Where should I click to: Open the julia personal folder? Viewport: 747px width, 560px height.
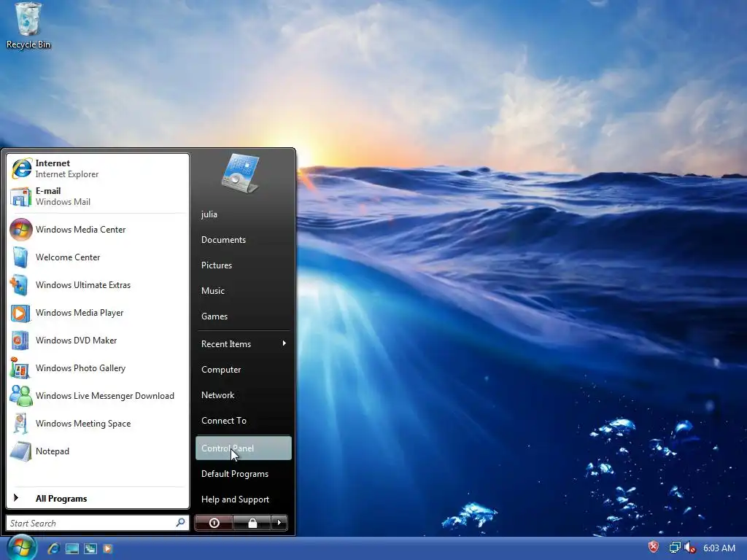tap(244, 214)
